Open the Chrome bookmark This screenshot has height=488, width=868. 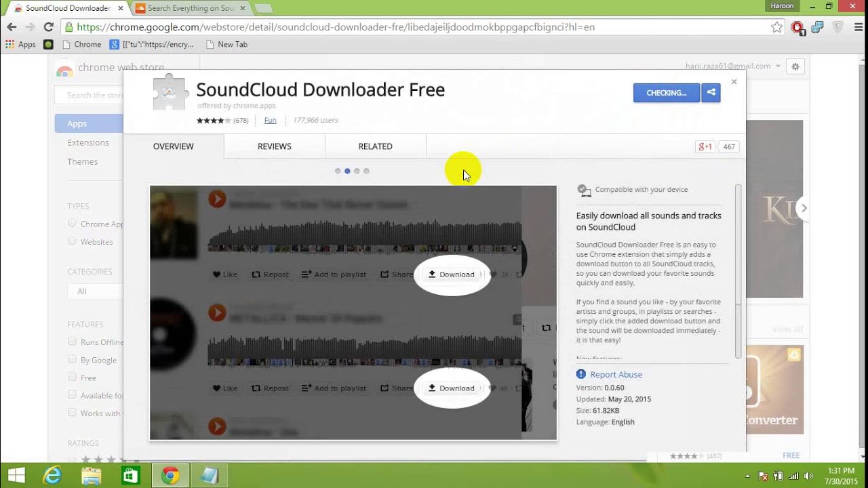(x=81, y=44)
